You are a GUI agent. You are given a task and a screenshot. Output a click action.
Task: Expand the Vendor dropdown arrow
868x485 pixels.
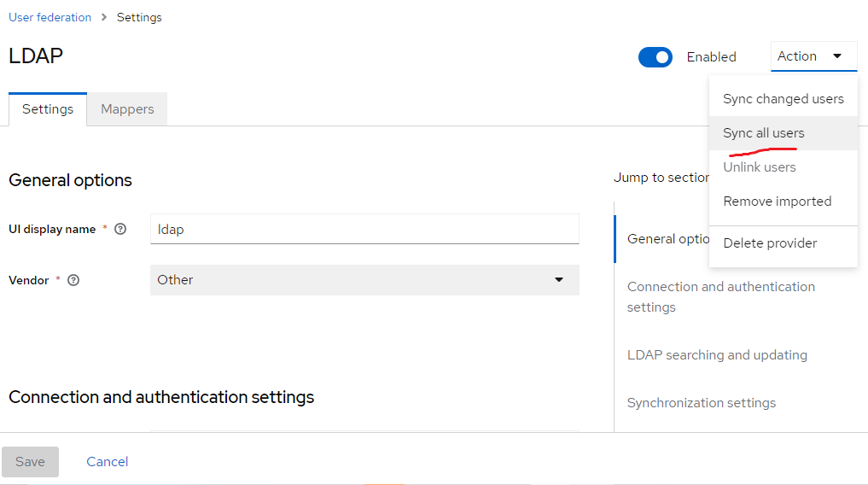pos(559,279)
